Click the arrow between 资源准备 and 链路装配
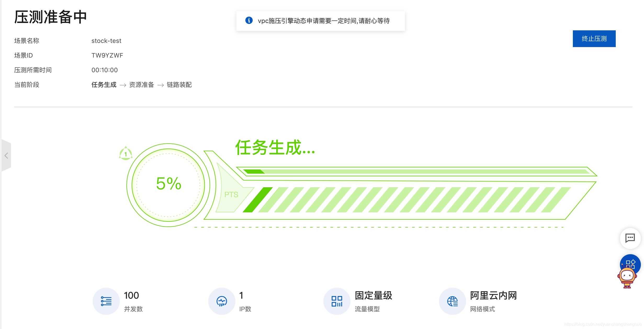The height and width of the screenshot is (329, 644). pyautogui.click(x=161, y=85)
